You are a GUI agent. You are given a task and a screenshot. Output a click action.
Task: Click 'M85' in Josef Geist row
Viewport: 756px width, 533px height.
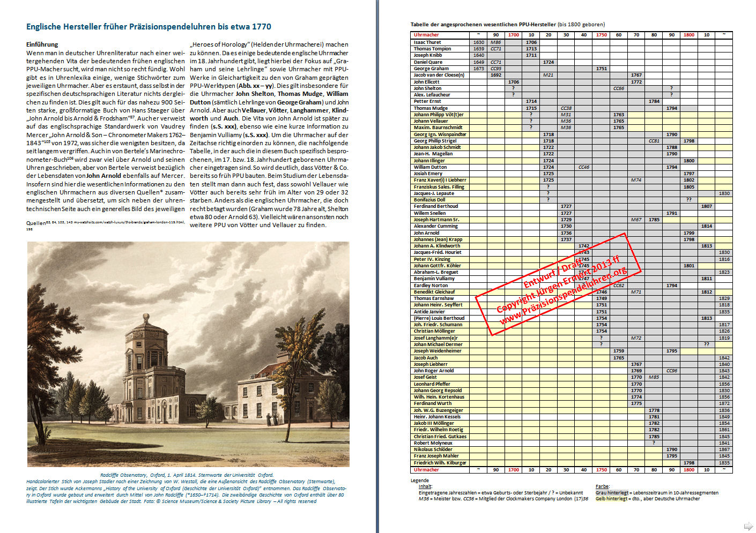click(x=654, y=377)
